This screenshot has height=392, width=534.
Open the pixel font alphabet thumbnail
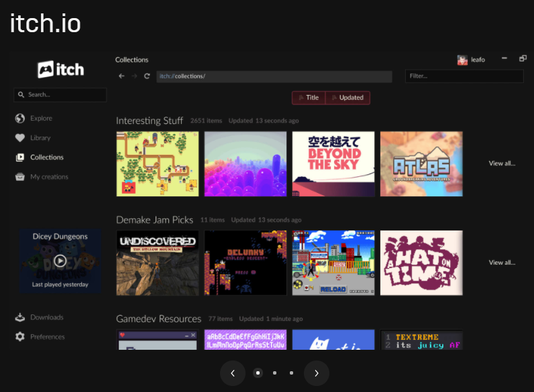coord(246,340)
